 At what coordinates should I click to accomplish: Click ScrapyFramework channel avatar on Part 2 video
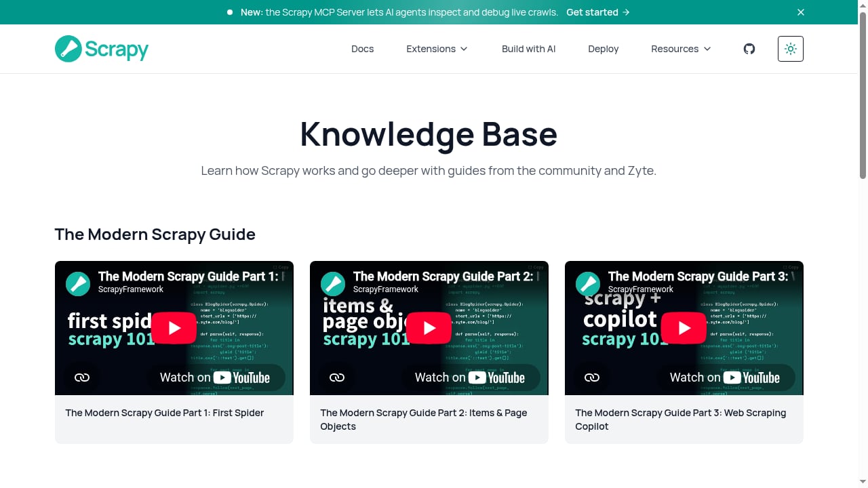333,284
